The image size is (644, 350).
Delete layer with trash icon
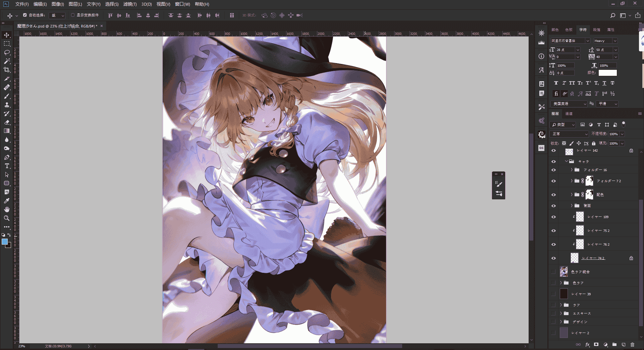click(632, 345)
